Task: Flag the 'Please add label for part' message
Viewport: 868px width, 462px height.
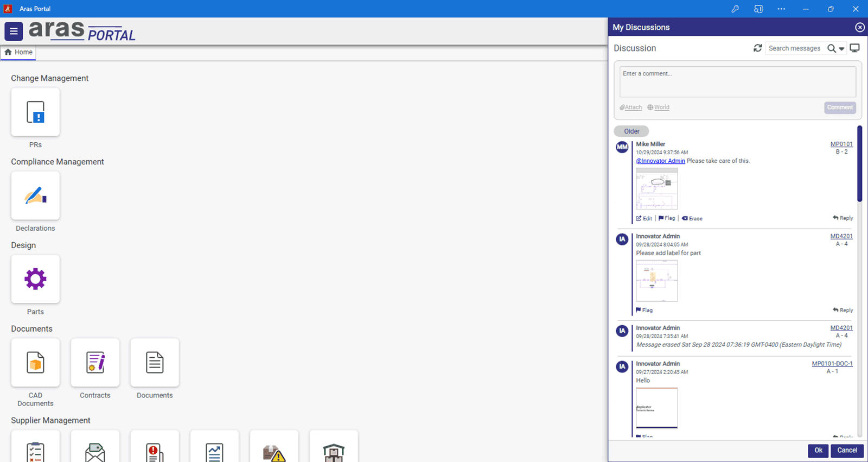Action: point(644,311)
